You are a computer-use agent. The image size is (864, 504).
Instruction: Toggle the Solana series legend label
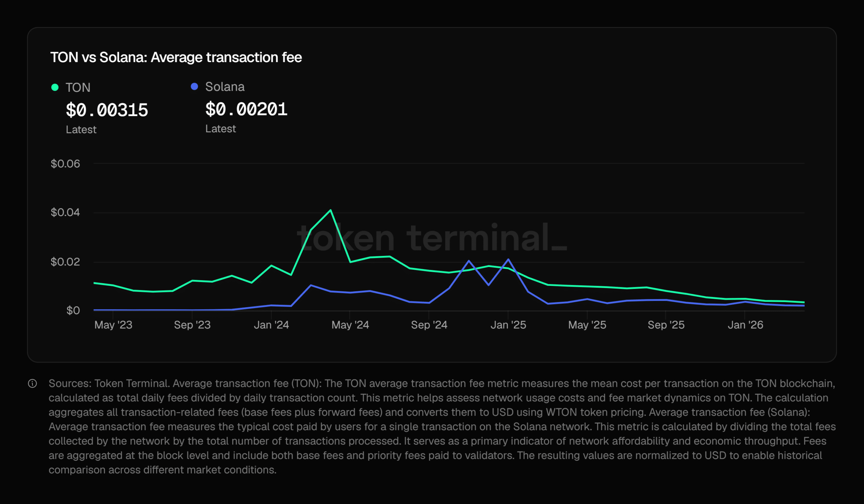point(224,87)
